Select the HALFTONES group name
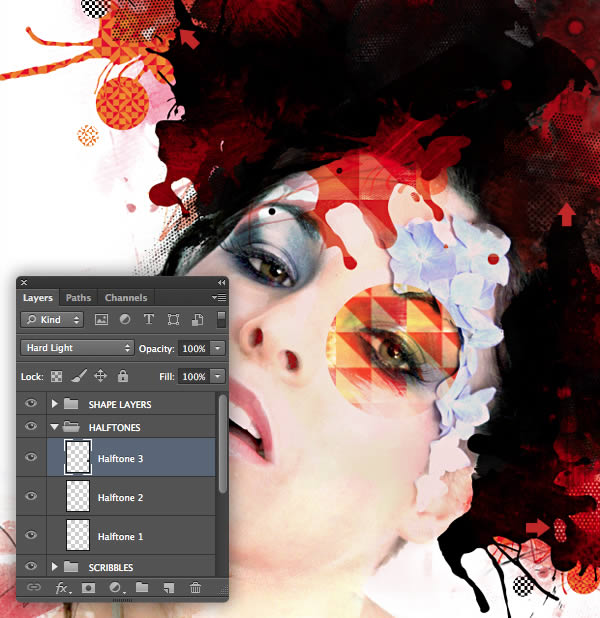The width and height of the screenshot is (600, 618). [114, 428]
